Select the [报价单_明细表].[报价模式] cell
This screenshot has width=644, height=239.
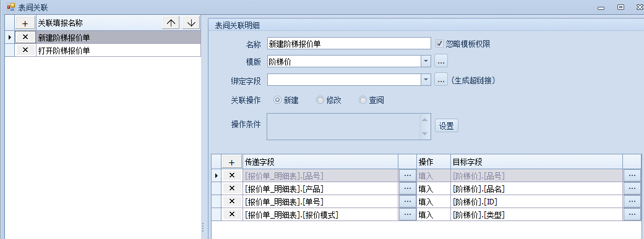point(320,214)
